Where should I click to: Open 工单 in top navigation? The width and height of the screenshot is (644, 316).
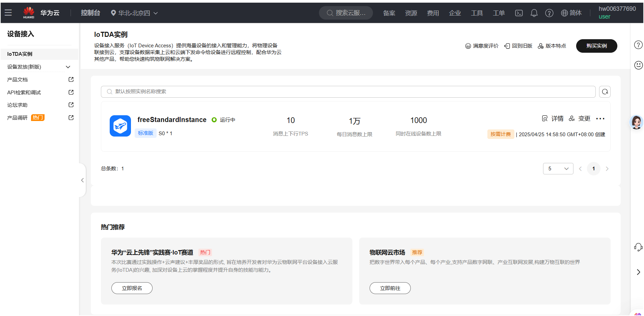[x=499, y=13]
